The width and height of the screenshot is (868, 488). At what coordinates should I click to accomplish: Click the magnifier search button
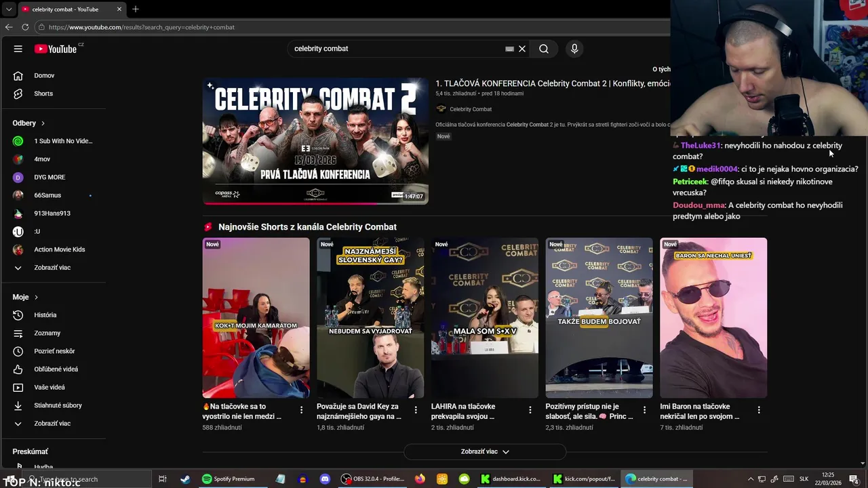[544, 49]
